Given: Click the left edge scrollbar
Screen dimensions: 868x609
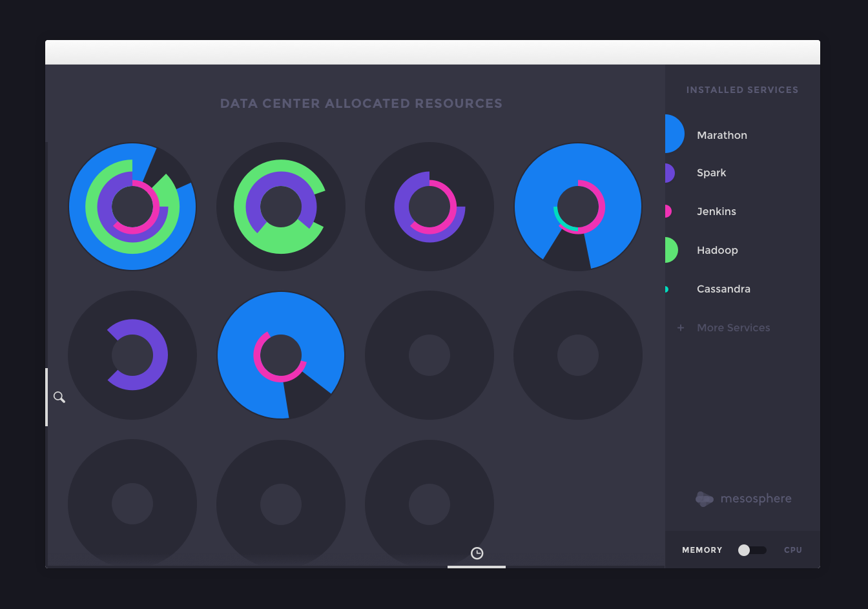Looking at the screenshot, I should [46, 397].
